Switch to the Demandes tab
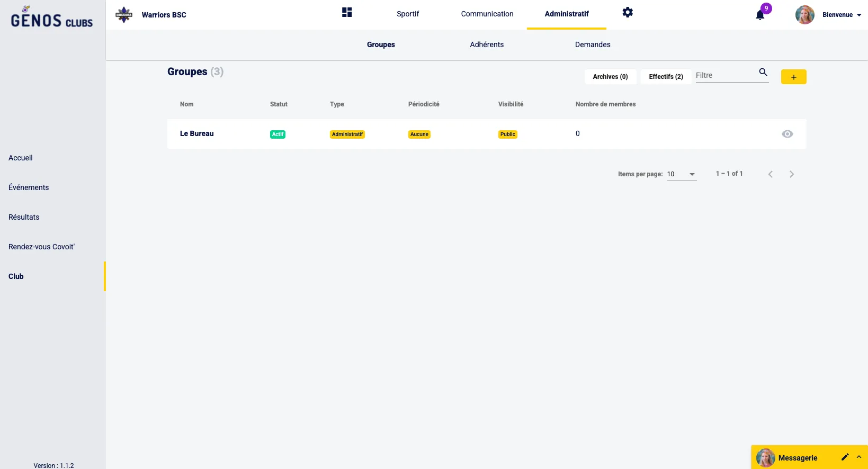The image size is (868, 469). coord(593,45)
